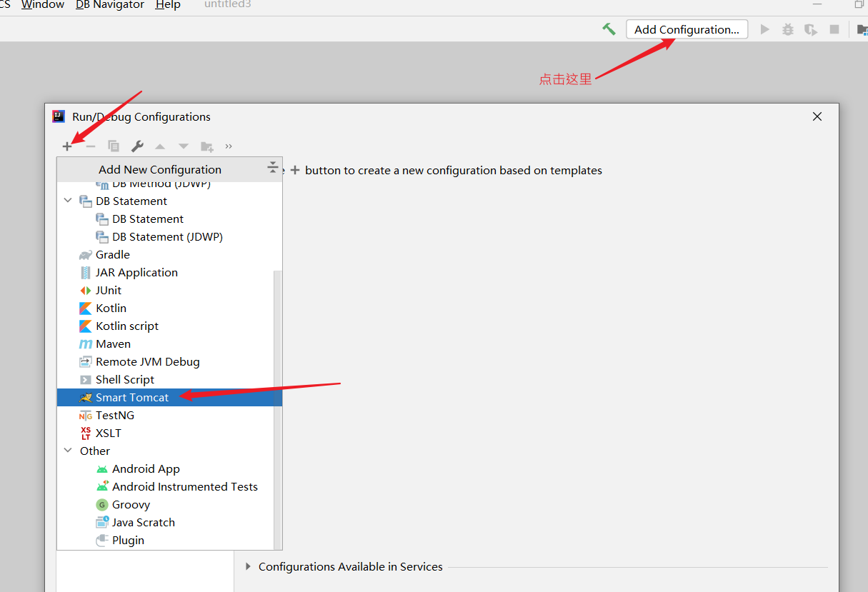Collapse the Other tree group
This screenshot has width=868, height=592.
click(x=68, y=451)
